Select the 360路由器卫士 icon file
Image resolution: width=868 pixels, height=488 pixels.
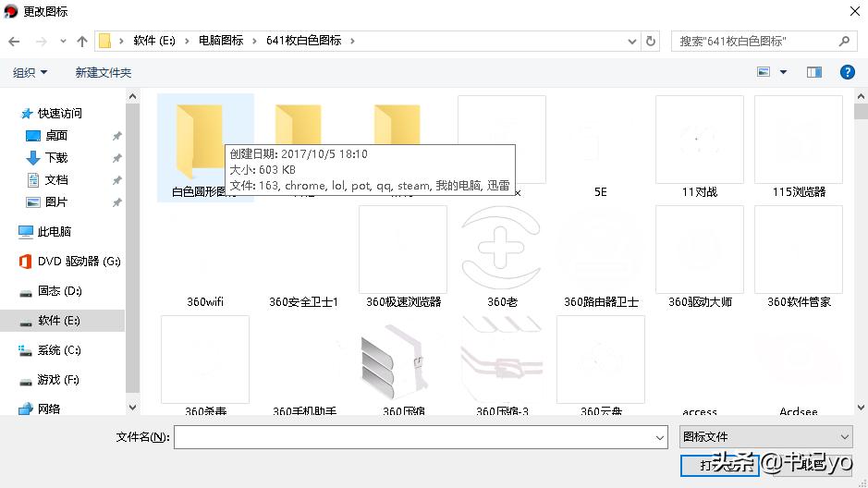tap(601, 258)
